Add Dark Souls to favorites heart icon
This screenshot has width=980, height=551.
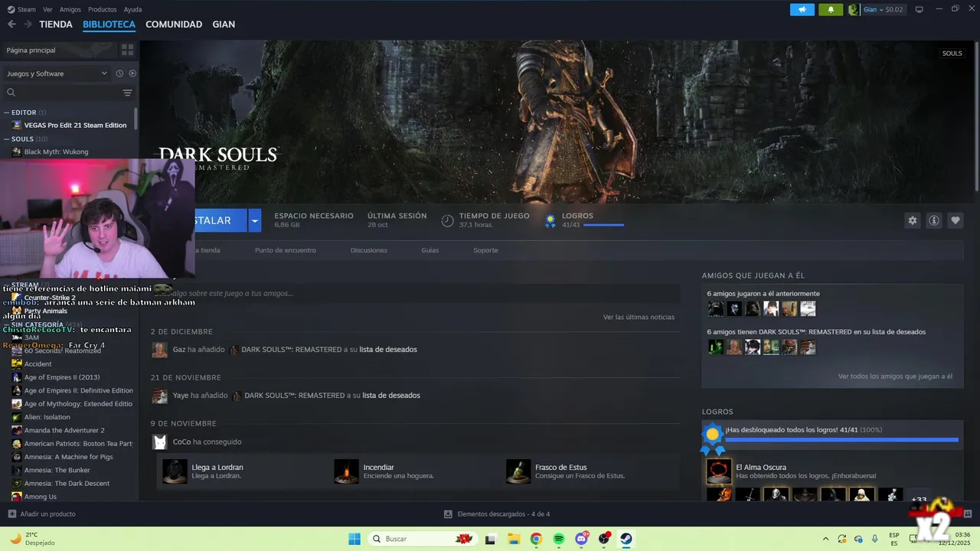[x=955, y=220]
